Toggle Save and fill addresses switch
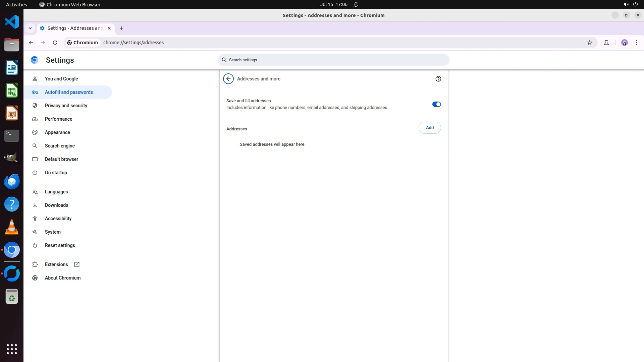The height and width of the screenshot is (362, 644). point(436,104)
